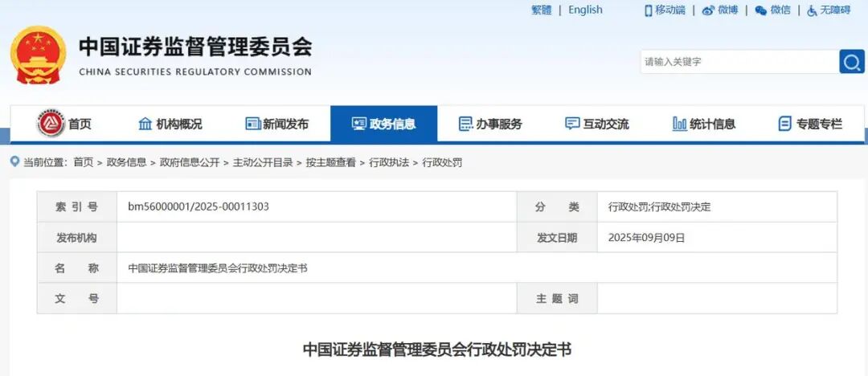The width and height of the screenshot is (868, 376).
Task: Focus the keyword search input field
Action: point(739,62)
